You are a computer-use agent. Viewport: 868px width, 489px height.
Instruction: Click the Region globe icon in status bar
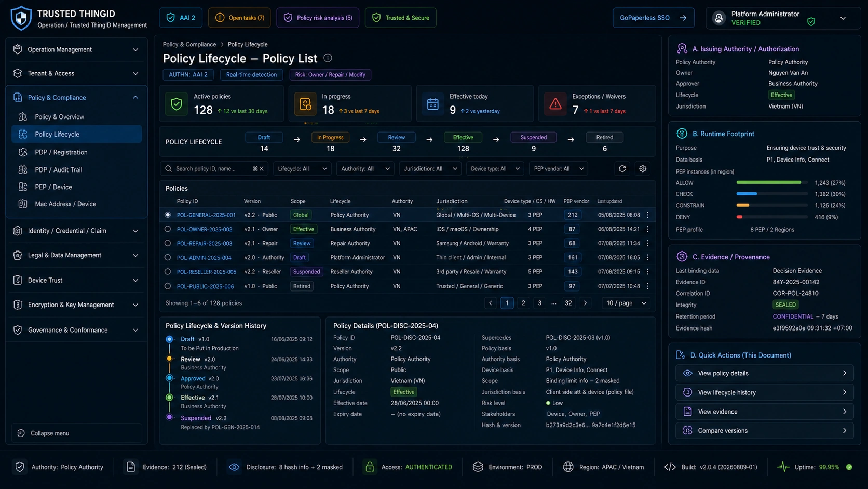(x=568, y=467)
